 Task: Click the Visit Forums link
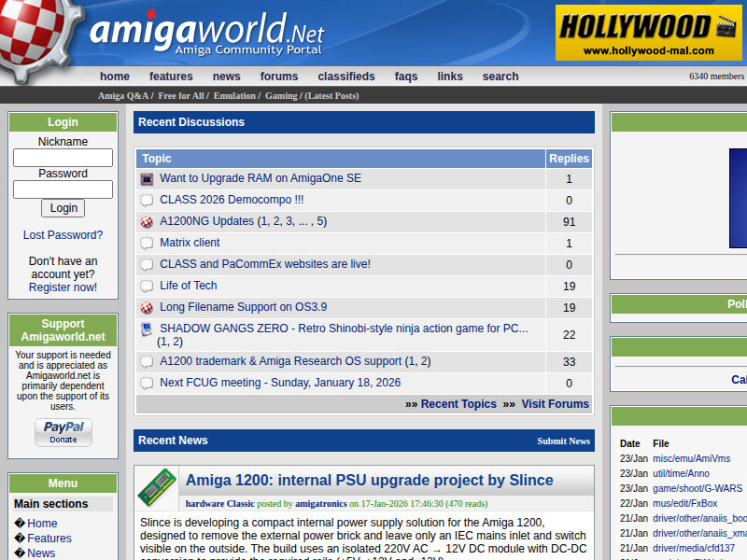tap(555, 404)
